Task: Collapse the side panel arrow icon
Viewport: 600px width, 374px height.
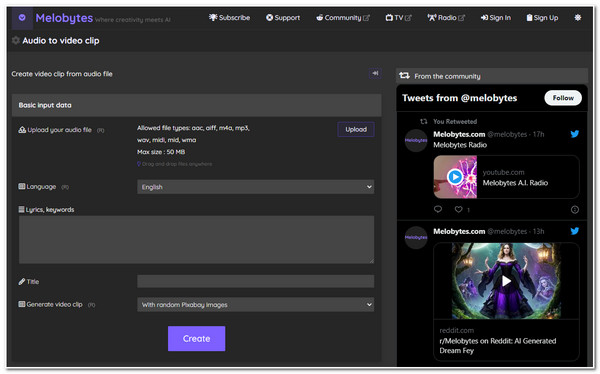Action: click(375, 73)
